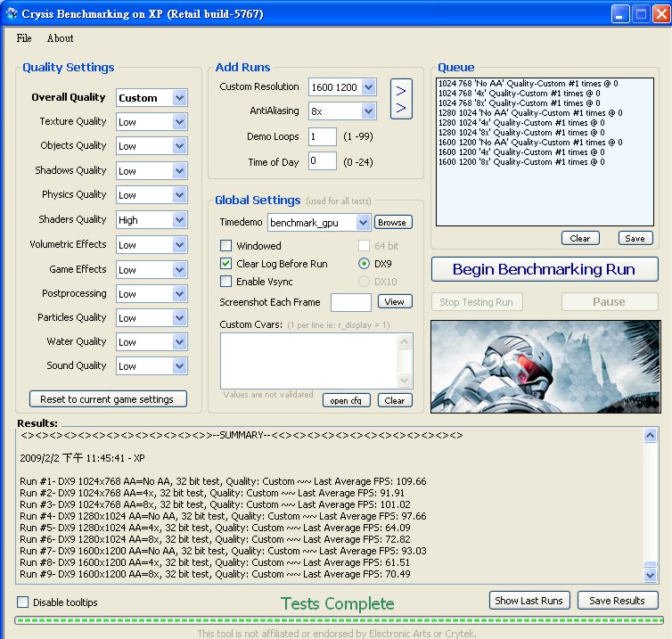This screenshot has width=672, height=639.
Task: Select queue row "1024 768 '4x' Quality-Custom"
Action: click(519, 94)
